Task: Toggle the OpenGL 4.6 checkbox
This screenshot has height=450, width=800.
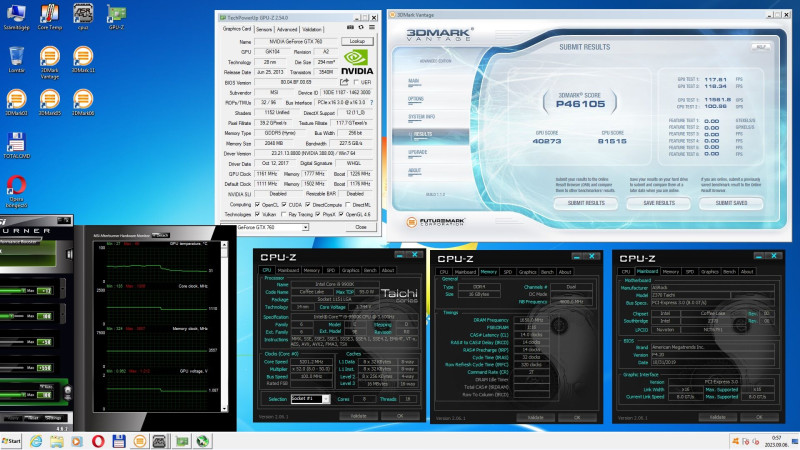Action: click(341, 214)
